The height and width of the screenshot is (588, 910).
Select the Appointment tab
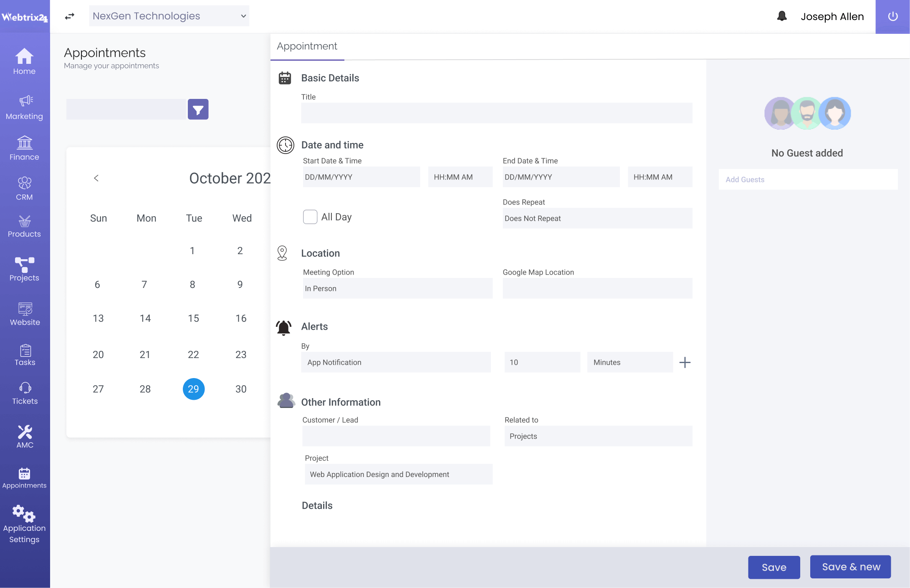(x=307, y=46)
